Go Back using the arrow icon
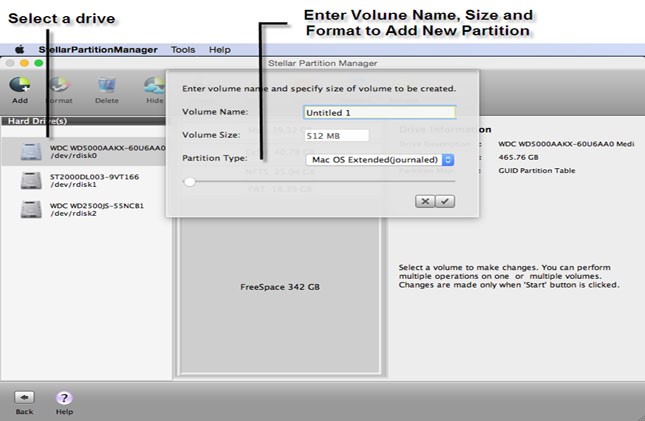Viewport: 645px width, 421px height. (x=24, y=398)
